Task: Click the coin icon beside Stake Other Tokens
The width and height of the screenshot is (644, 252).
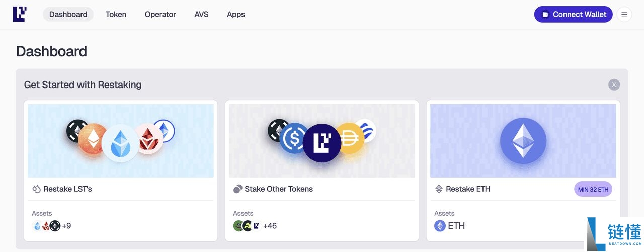Action: click(x=238, y=189)
